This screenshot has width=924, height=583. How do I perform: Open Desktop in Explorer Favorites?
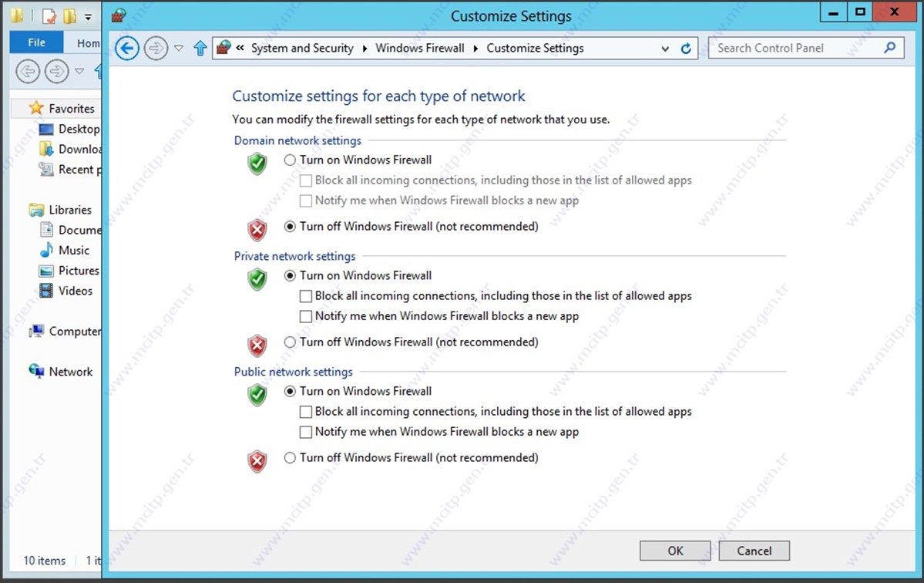(x=79, y=129)
